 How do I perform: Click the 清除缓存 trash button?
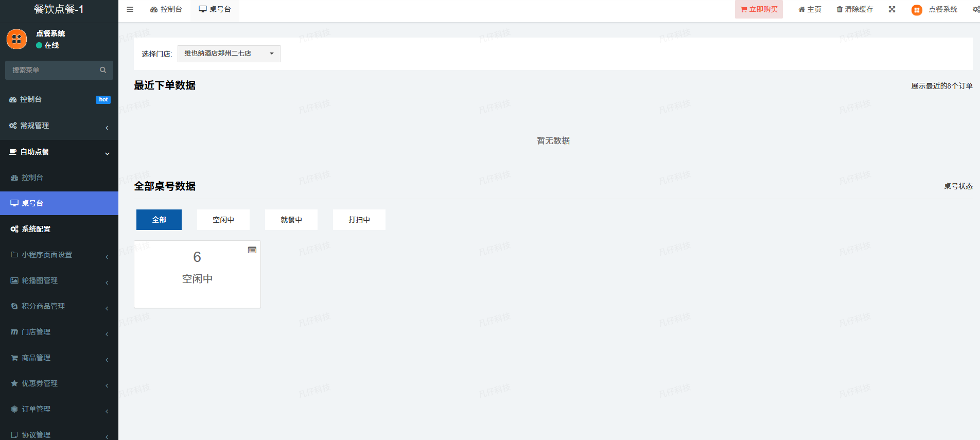[x=855, y=9]
